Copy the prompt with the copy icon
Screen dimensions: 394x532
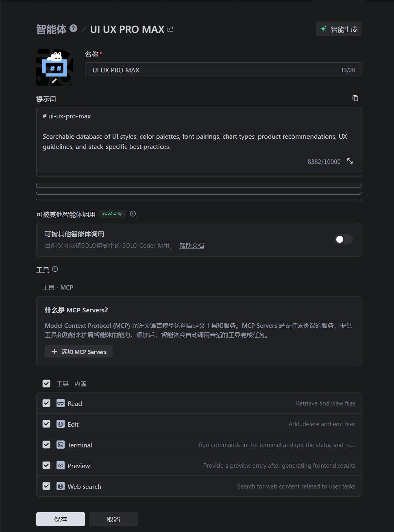[355, 98]
